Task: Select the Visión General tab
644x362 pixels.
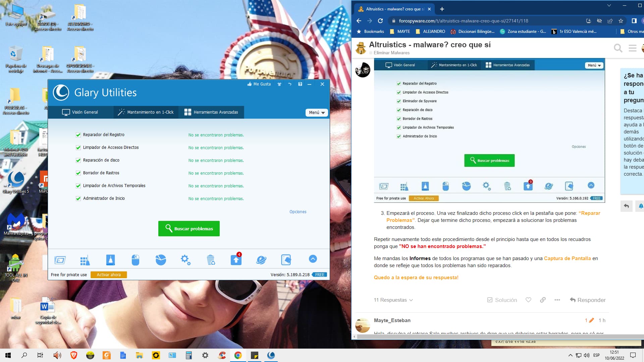Action: tap(80, 112)
